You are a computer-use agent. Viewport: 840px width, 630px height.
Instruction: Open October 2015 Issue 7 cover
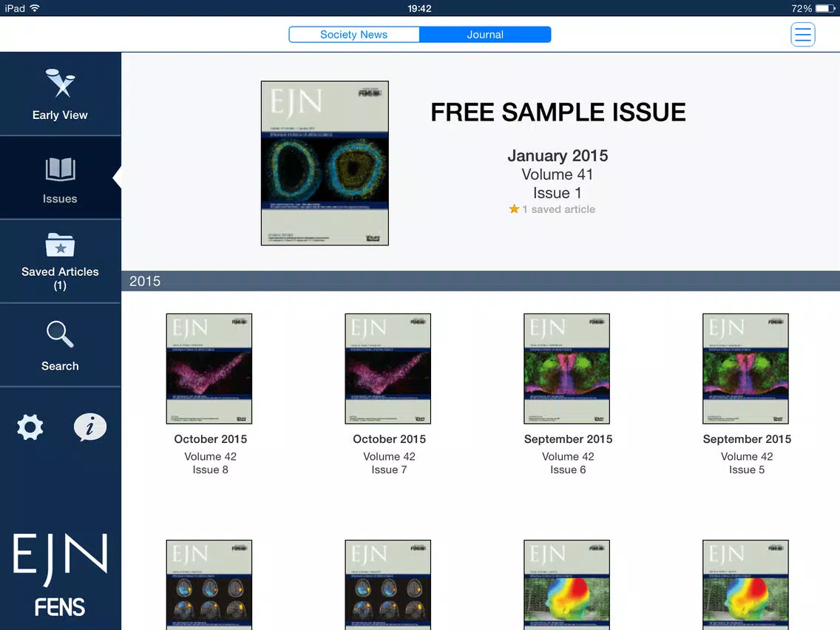(388, 368)
